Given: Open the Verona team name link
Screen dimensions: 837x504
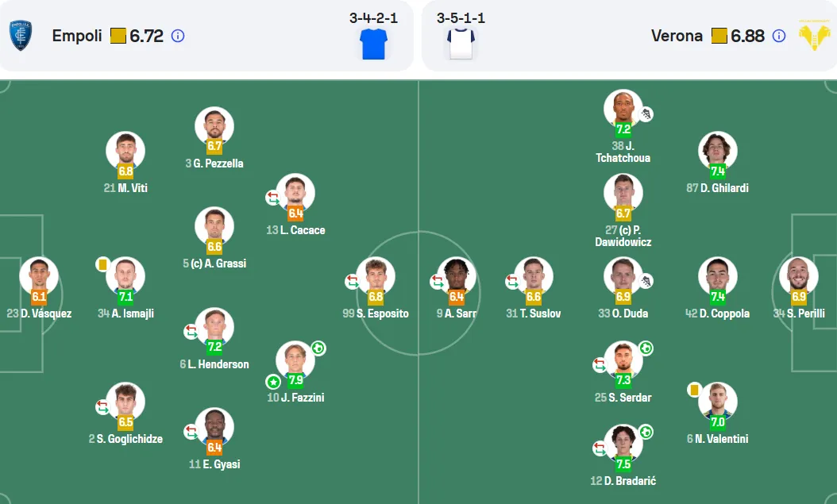Looking at the screenshot, I should (677, 36).
